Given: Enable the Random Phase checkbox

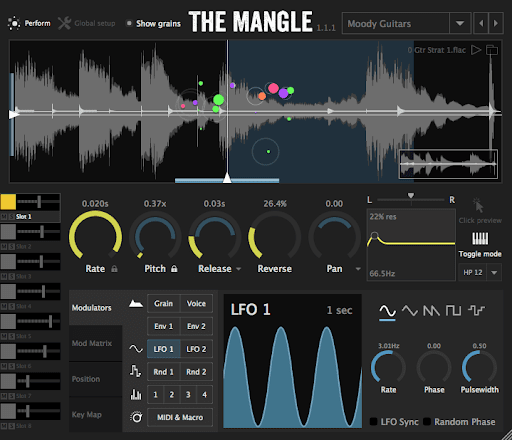Looking at the screenshot, I should (x=427, y=422).
